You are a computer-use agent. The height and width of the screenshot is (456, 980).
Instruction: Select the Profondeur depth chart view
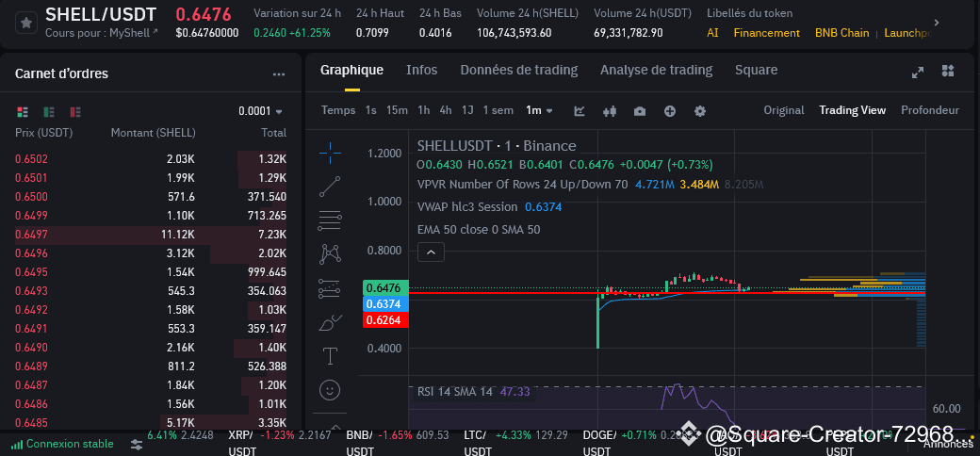click(x=930, y=110)
